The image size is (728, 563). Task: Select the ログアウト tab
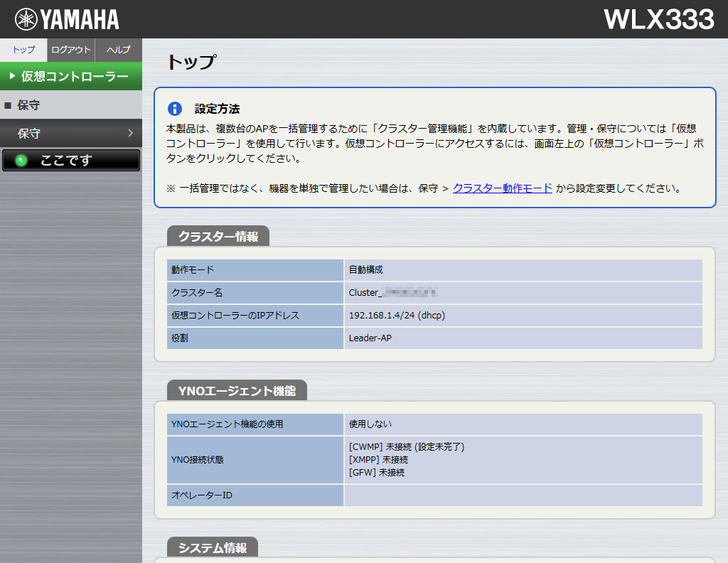[x=71, y=50]
